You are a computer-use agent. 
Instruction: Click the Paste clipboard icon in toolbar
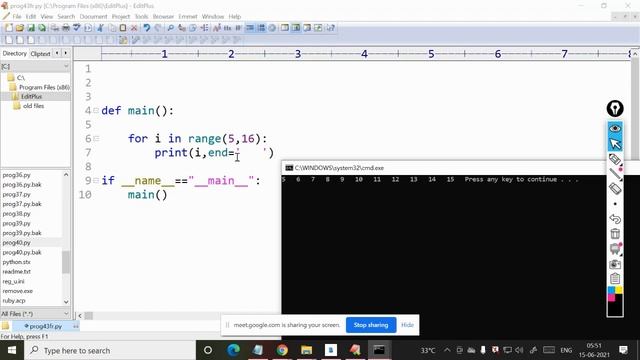point(123,28)
